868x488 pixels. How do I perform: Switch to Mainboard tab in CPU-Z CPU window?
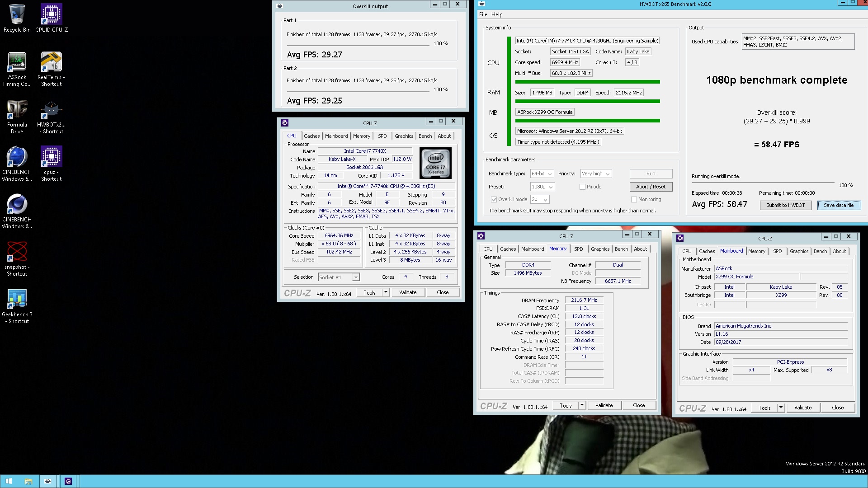pos(336,136)
